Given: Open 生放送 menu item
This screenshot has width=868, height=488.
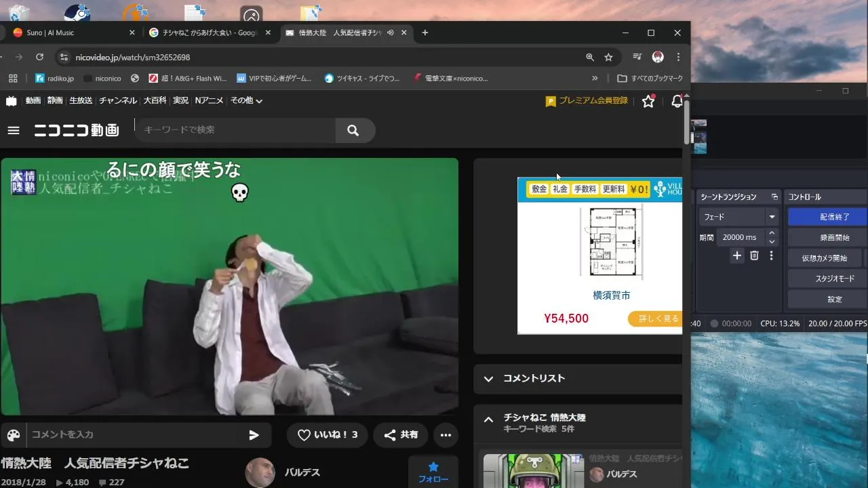Looking at the screenshot, I should point(81,100).
